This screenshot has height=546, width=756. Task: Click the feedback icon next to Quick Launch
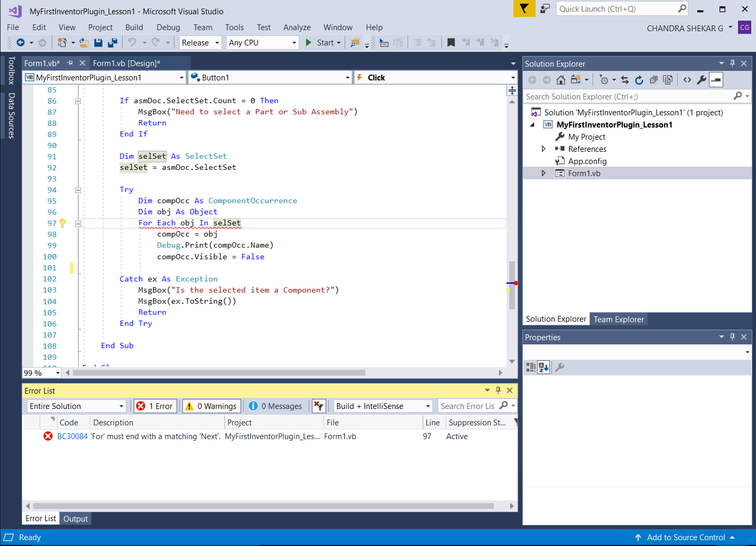tap(545, 9)
